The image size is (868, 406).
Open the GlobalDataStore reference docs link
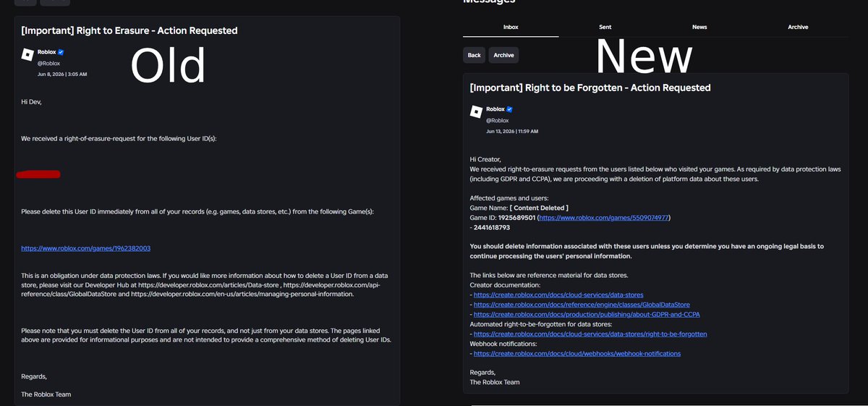click(582, 305)
